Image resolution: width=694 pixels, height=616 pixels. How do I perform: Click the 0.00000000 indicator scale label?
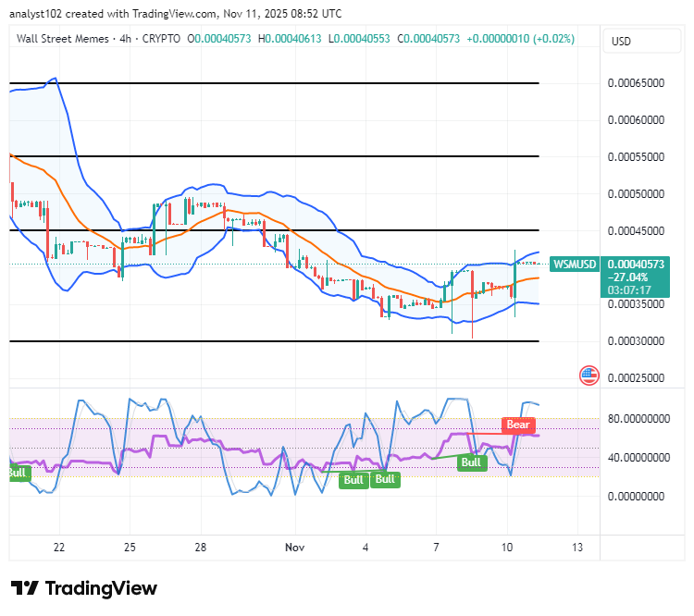click(x=636, y=497)
